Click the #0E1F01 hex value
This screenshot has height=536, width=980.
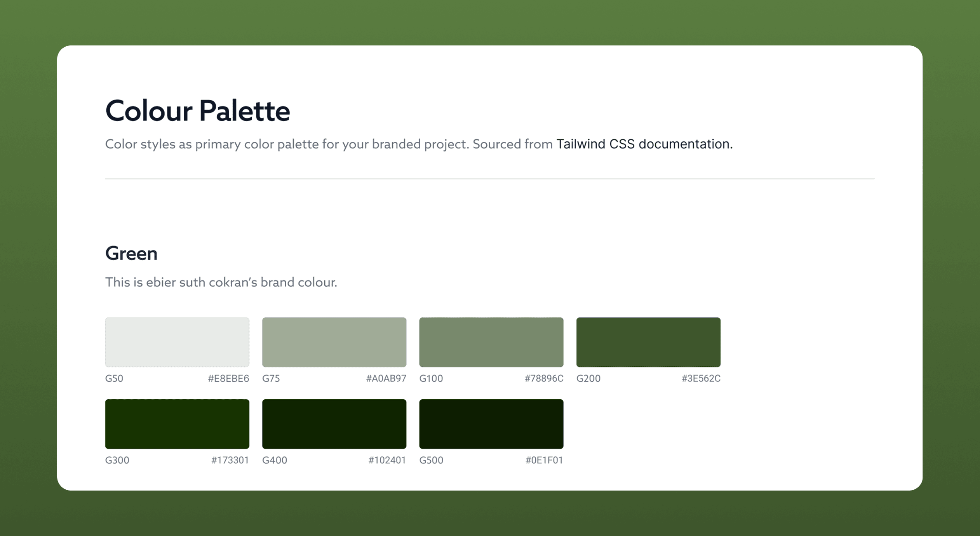pos(544,460)
